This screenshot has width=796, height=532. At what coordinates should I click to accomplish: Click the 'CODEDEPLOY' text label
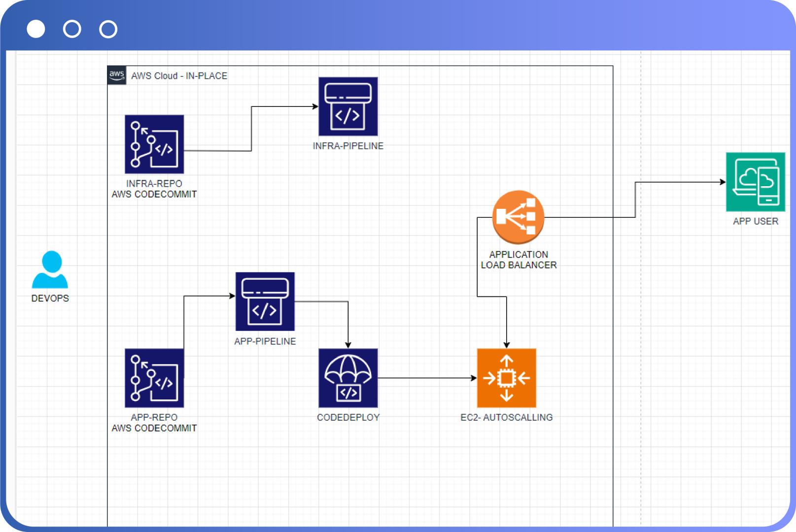[348, 417]
